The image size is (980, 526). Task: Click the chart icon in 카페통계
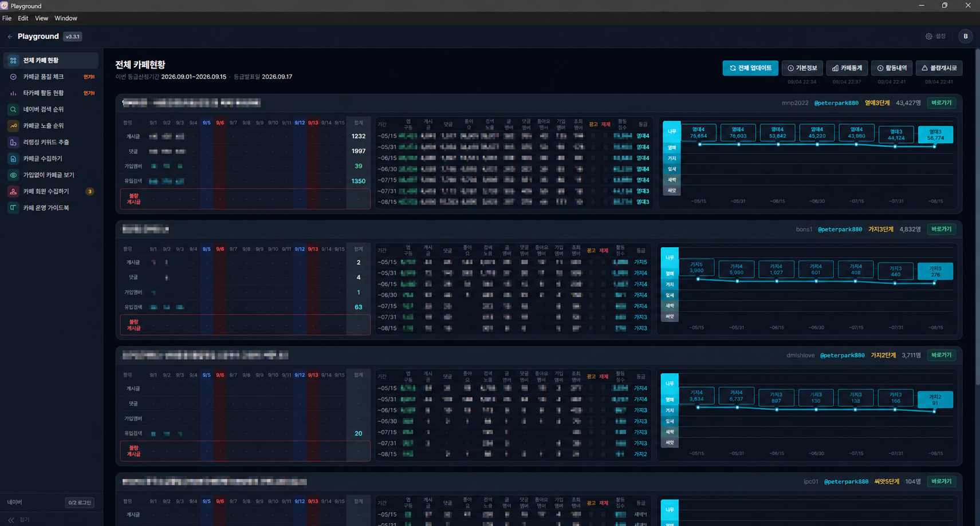[x=835, y=68]
